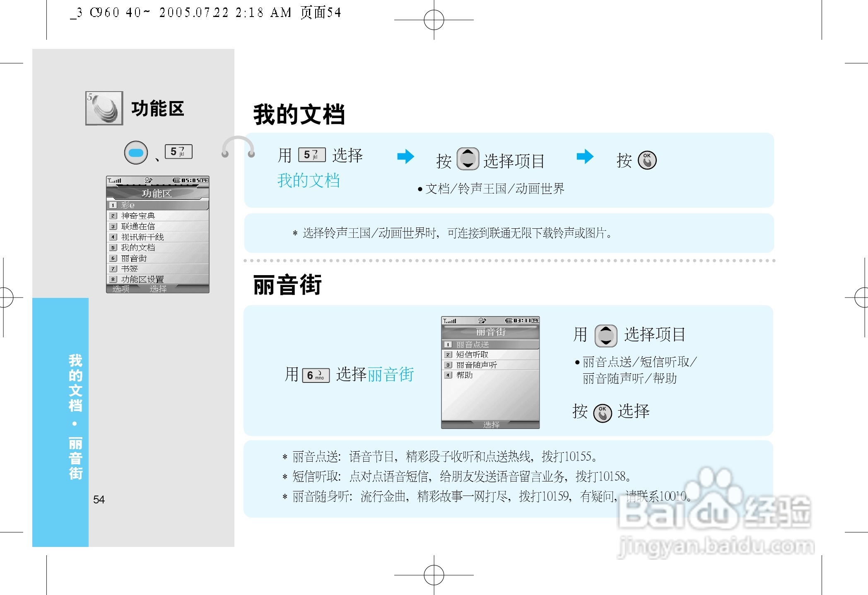Image resolution: width=868 pixels, height=595 pixels.
Task: Click the second blue right arrow
Action: point(585,156)
